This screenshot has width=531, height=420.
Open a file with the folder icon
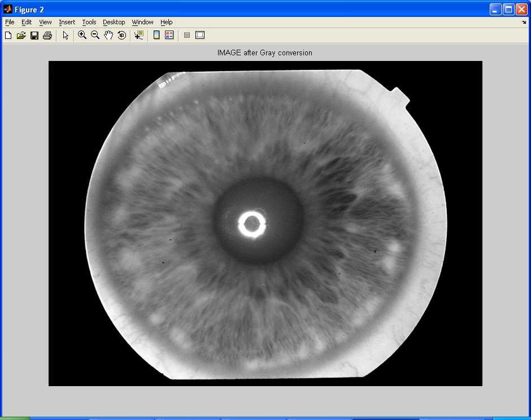tap(21, 36)
